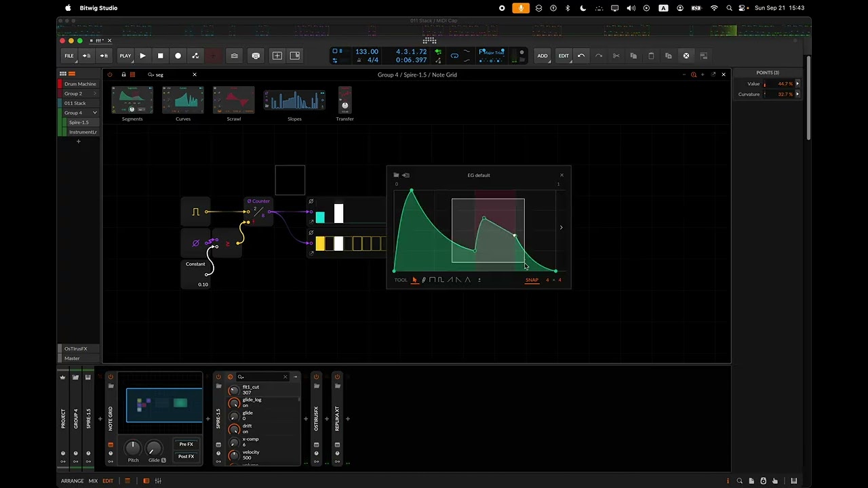The height and width of the screenshot is (488, 868).
Task: Click the Pre FX button
Action: [186, 444]
